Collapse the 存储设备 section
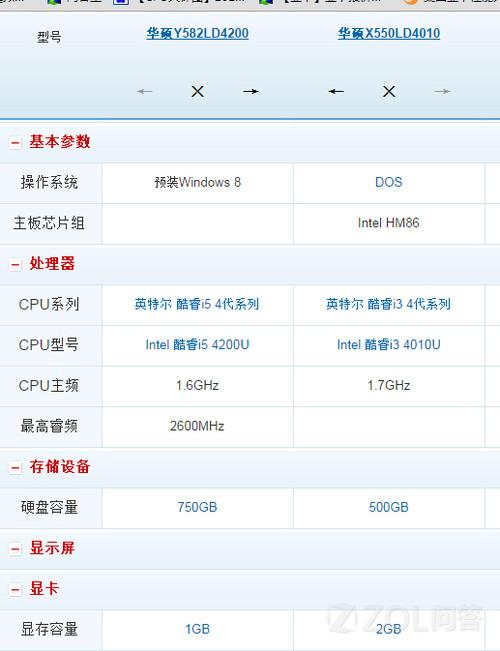 pyautogui.click(x=15, y=468)
